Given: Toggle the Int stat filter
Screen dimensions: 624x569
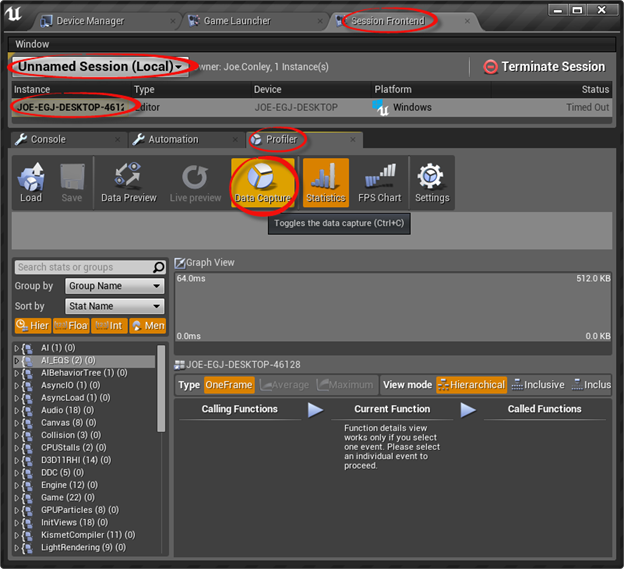Looking at the screenshot, I should [109, 325].
